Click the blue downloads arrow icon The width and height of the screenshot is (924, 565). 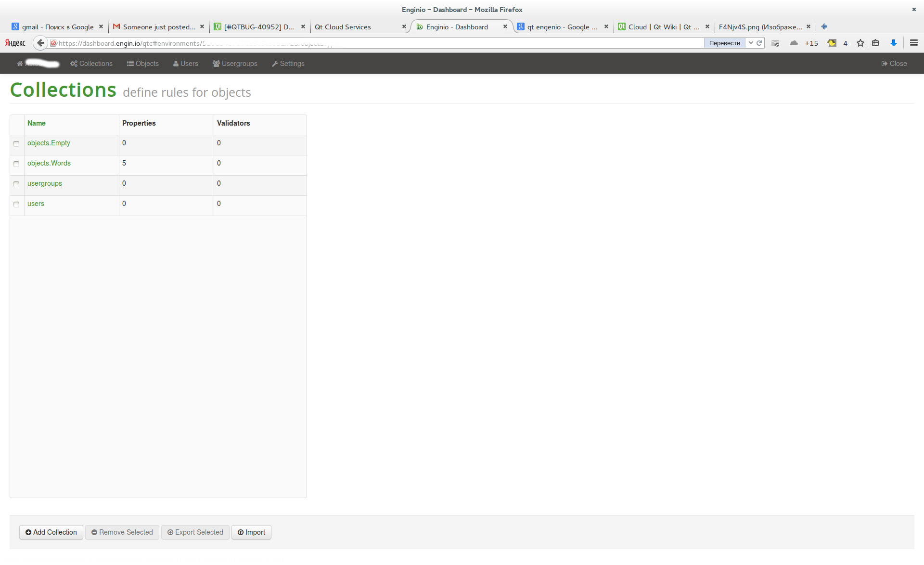pos(894,43)
